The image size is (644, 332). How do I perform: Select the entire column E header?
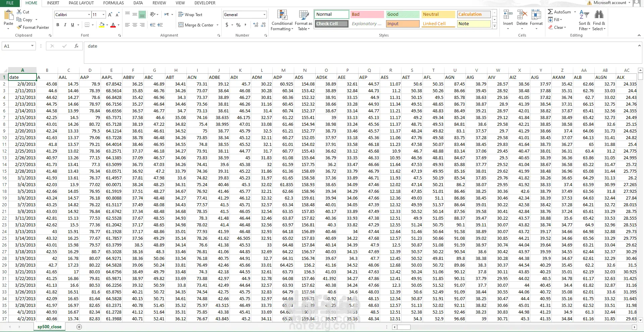tap(111, 70)
